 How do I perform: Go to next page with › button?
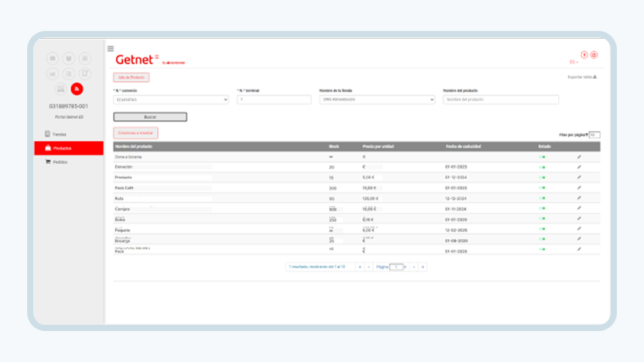pos(414,267)
